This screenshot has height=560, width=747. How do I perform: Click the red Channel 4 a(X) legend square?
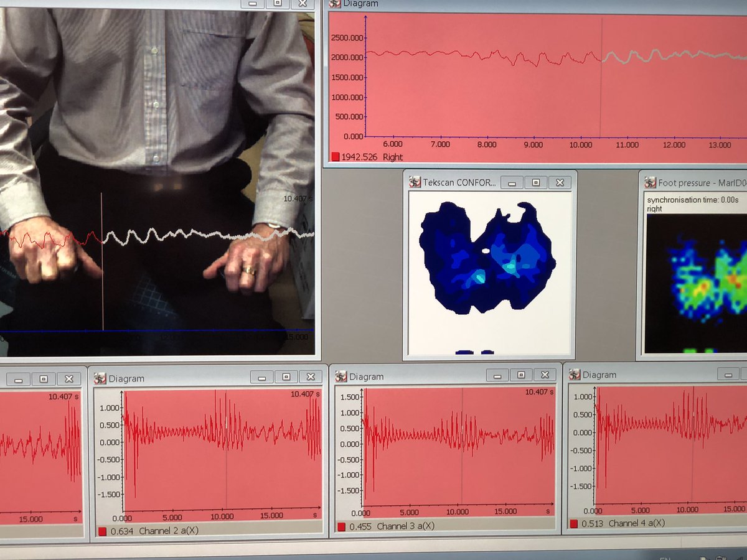573,524
